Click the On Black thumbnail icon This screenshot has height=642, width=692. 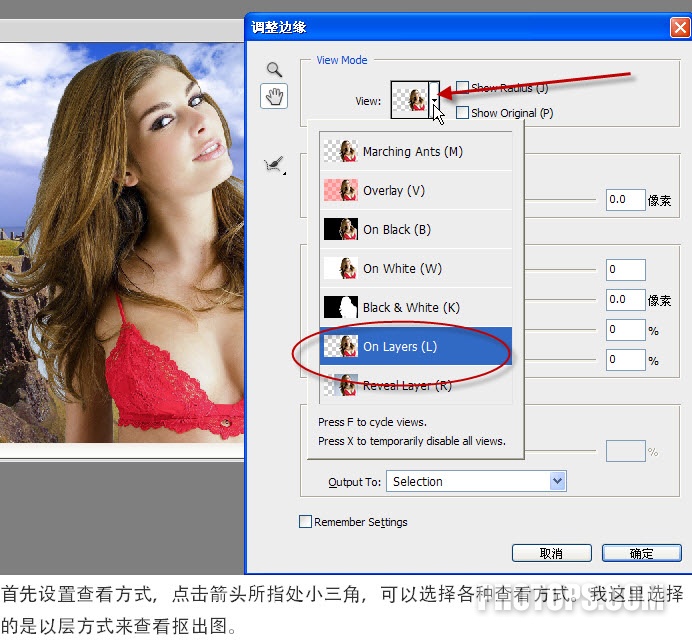[341, 229]
